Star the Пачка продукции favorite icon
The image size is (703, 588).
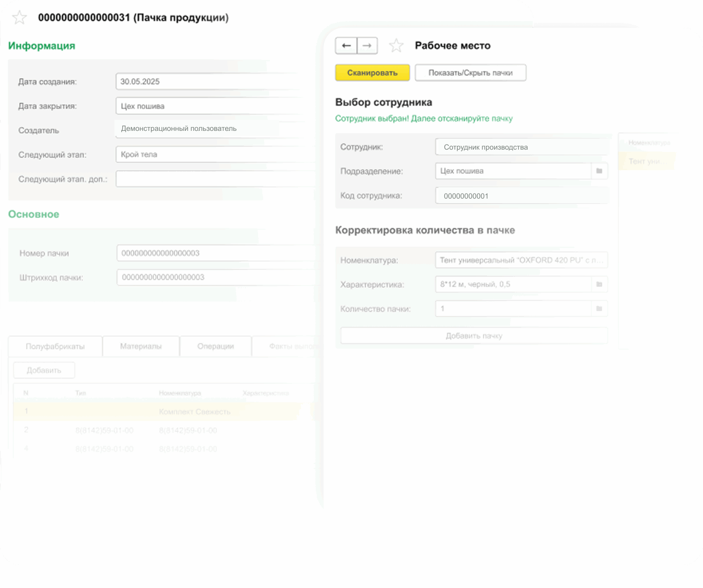pyautogui.click(x=19, y=17)
